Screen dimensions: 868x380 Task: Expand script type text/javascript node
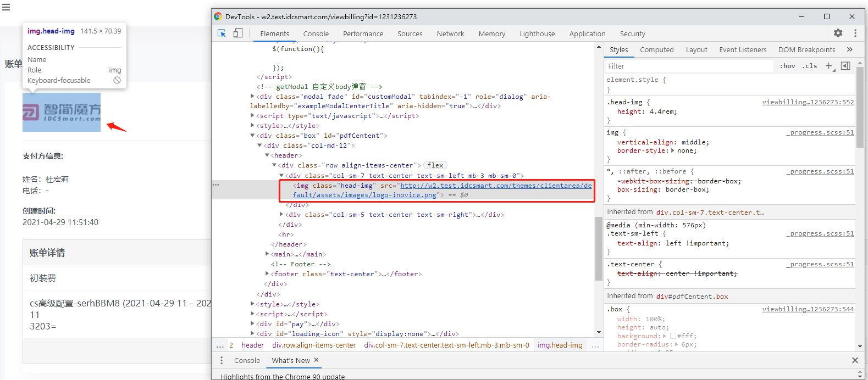(x=253, y=116)
